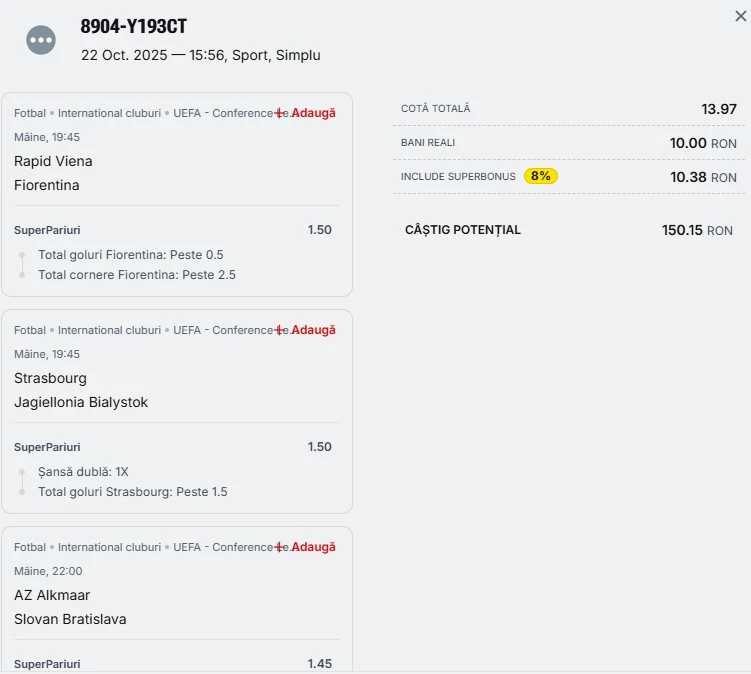Click 'Total goluri Strasbourg: Peste 1.5' selection
Viewport: 751px width, 674px height.
pyautogui.click(x=133, y=491)
